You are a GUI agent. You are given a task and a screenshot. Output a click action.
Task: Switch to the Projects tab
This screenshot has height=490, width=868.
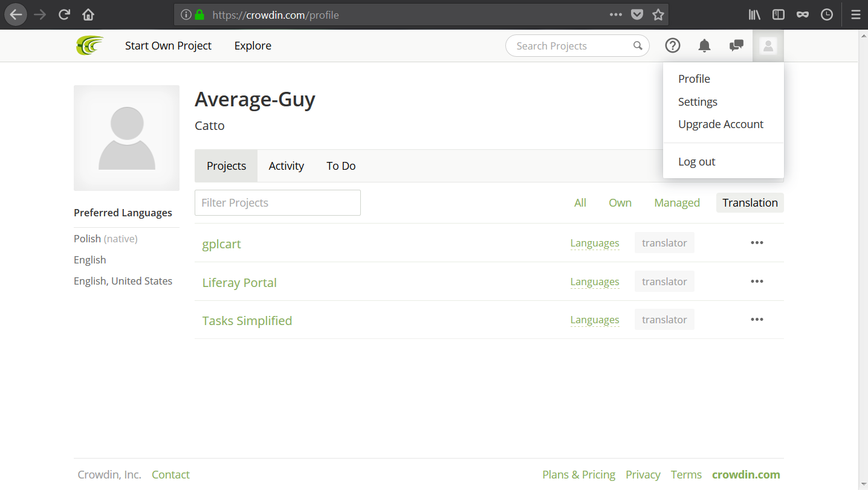[226, 166]
